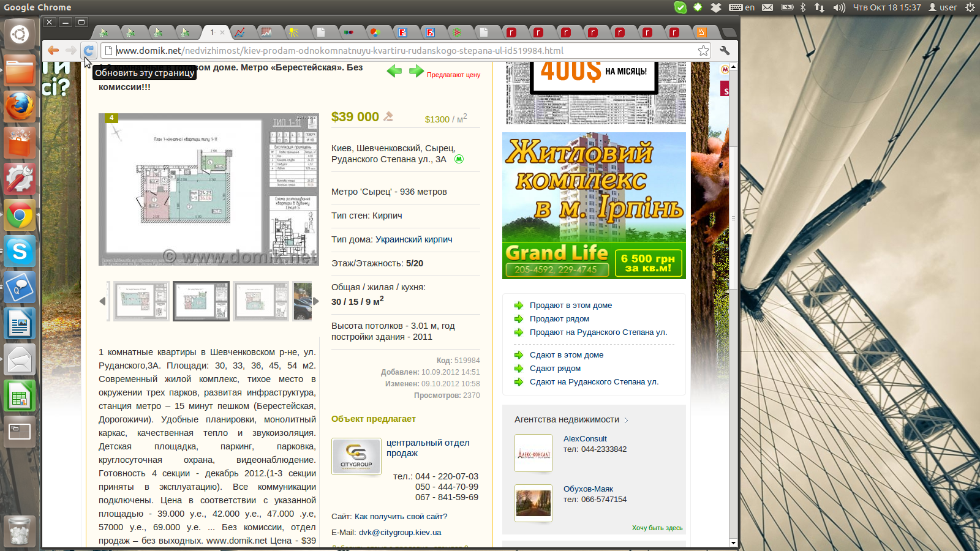
Task: Open keyboard layout 'en' indicator
Action: (x=742, y=7)
